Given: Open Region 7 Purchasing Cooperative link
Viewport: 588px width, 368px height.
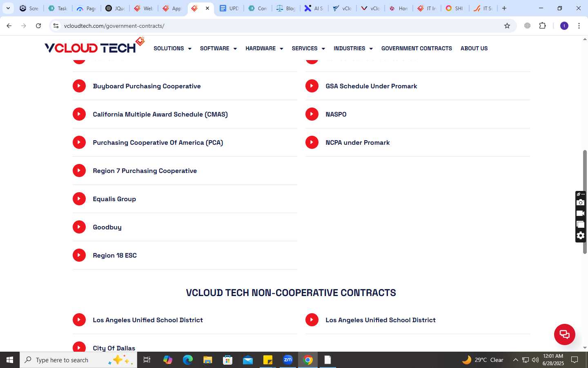Looking at the screenshot, I should coord(145,171).
